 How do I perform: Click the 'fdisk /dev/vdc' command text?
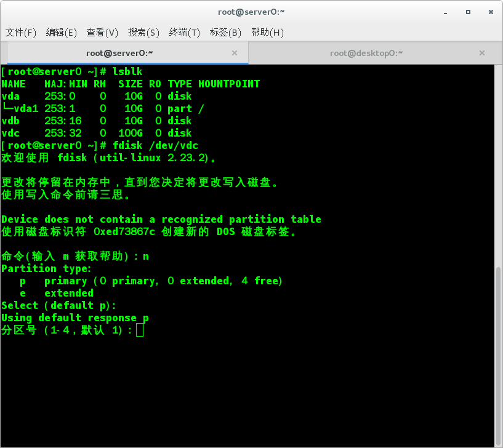click(x=155, y=145)
